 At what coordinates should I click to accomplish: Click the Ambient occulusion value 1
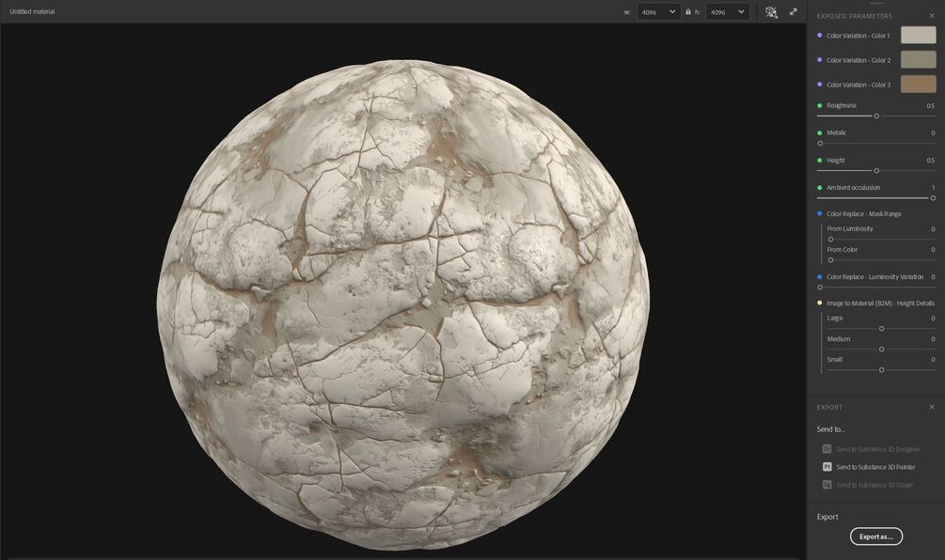(933, 187)
